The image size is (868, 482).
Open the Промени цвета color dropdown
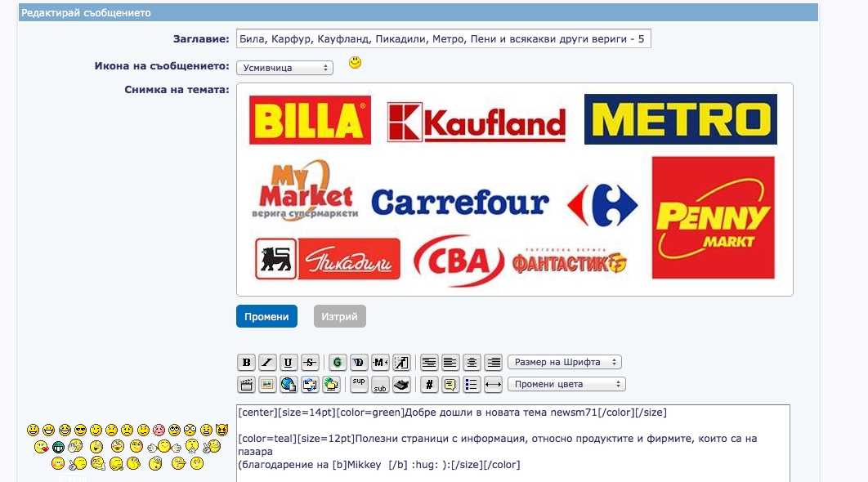pyautogui.click(x=566, y=384)
